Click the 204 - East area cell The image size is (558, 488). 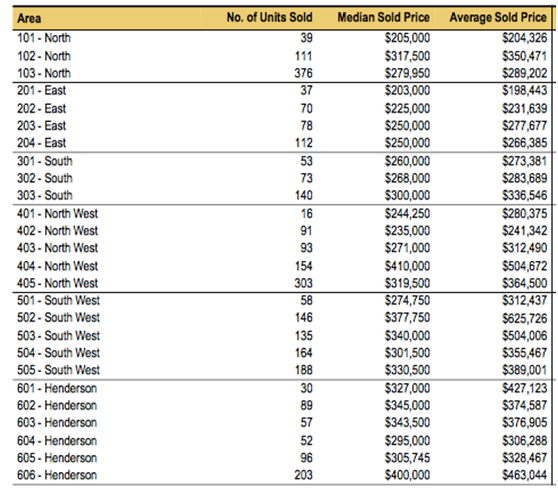point(41,143)
